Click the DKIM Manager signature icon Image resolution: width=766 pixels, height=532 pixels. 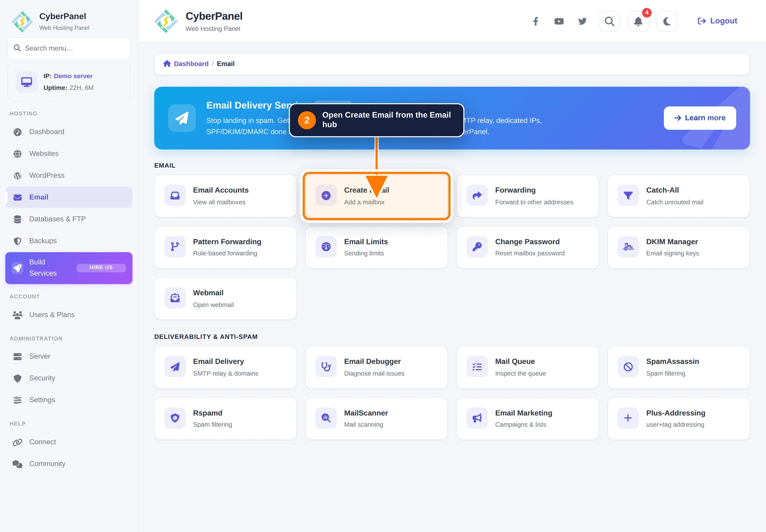click(x=628, y=247)
